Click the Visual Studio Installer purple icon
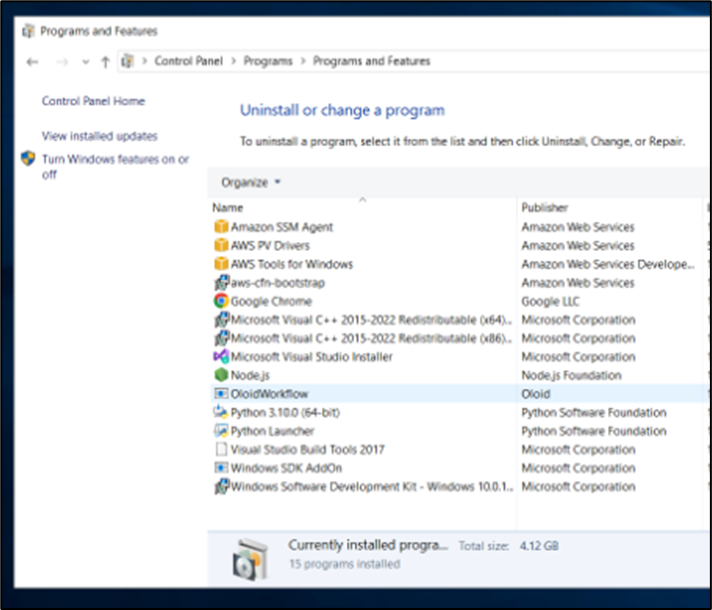The image size is (712, 610). click(221, 356)
